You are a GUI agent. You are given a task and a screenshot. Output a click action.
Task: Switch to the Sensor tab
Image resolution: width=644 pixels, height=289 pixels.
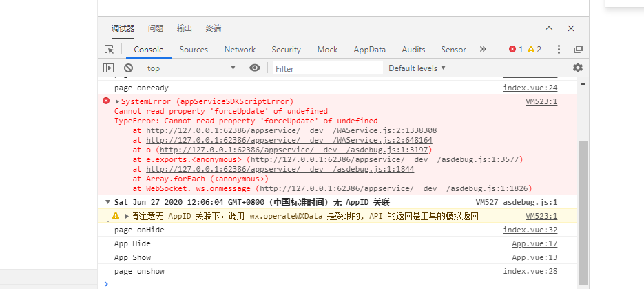point(453,50)
